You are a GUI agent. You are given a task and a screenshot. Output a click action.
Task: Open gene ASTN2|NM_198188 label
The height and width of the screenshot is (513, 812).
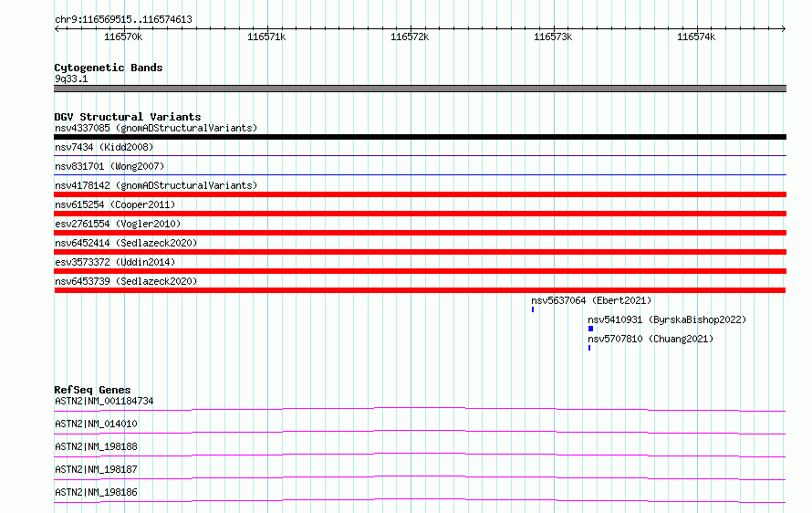click(96, 446)
